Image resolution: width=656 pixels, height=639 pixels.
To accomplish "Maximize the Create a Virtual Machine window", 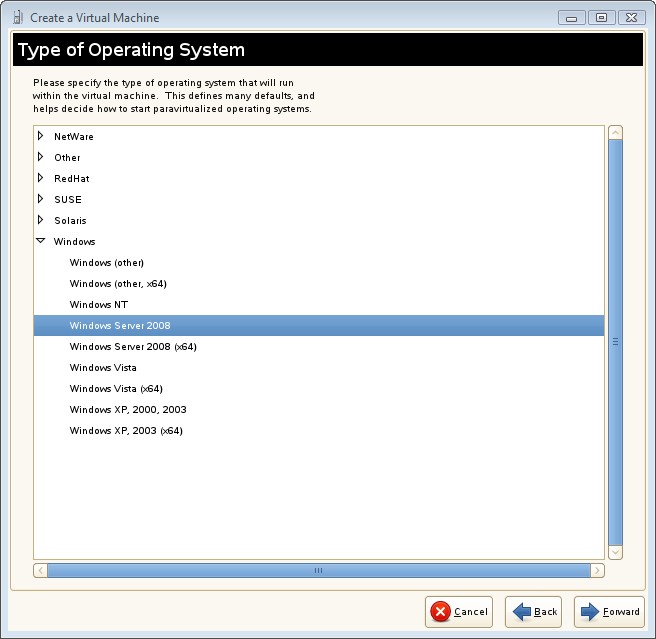I will pyautogui.click(x=602, y=17).
